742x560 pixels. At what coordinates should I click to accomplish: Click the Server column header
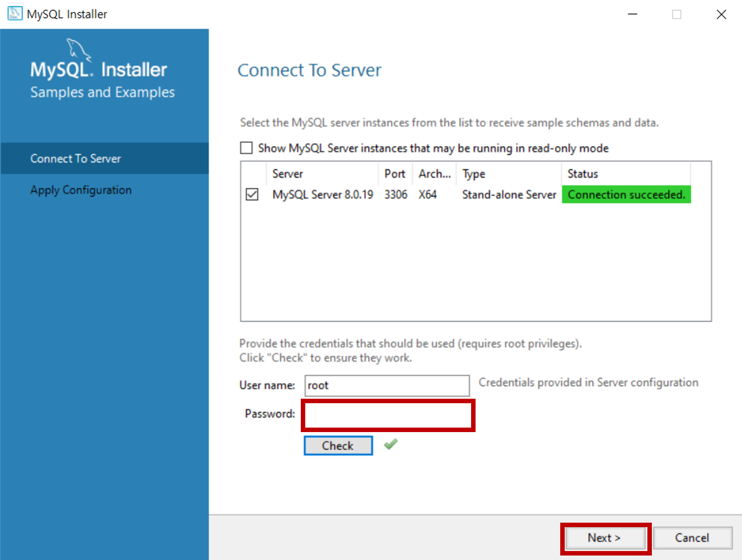[x=322, y=174]
